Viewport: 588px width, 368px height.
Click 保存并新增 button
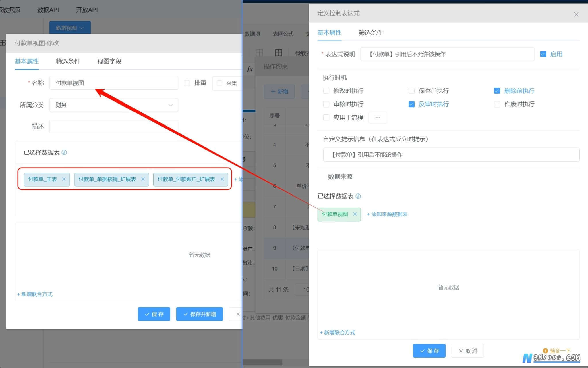[200, 314]
